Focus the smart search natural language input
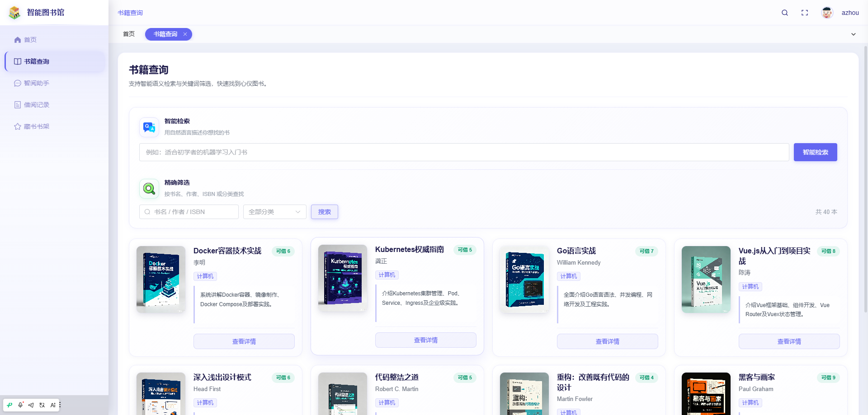 click(x=464, y=152)
